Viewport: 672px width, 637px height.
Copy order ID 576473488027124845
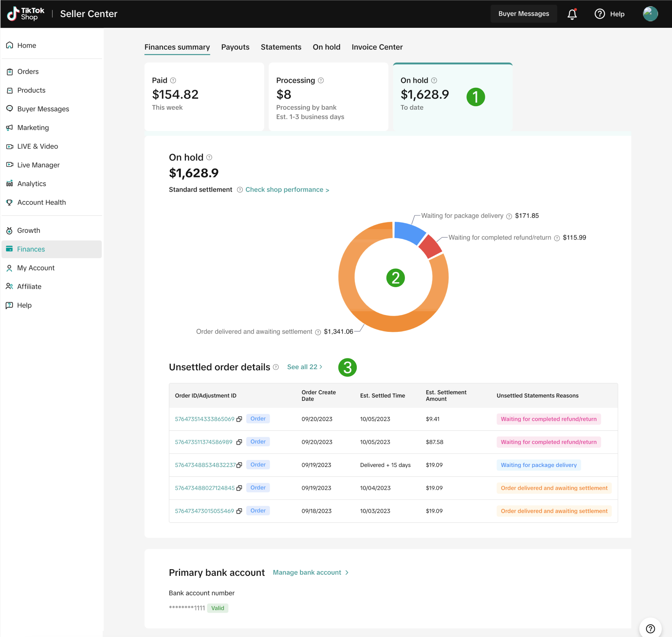(x=239, y=488)
